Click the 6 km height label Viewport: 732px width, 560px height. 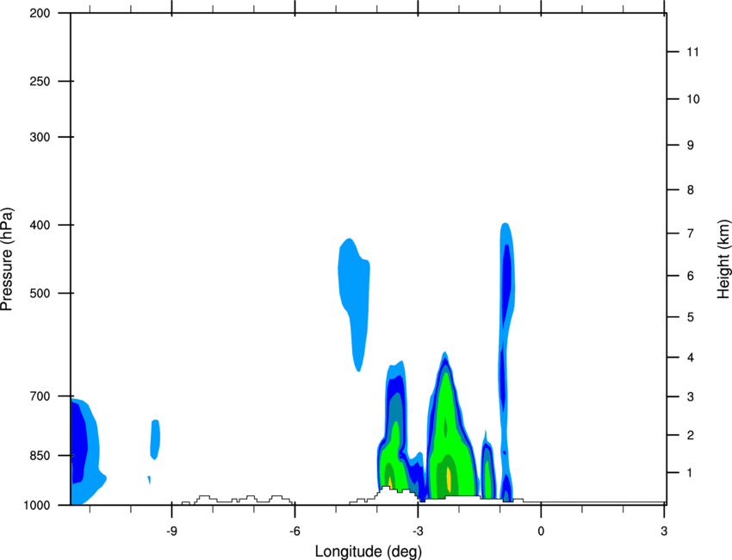pyautogui.click(x=691, y=276)
